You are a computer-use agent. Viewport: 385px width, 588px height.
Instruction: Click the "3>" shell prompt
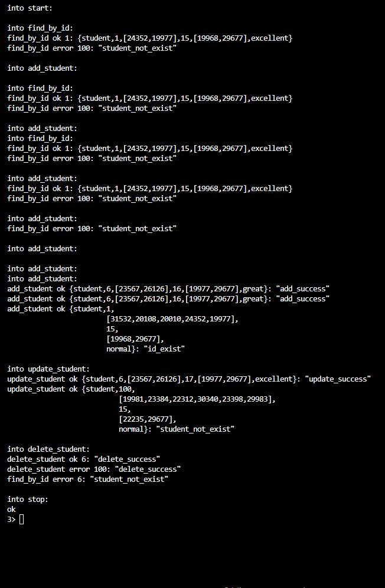[x=11, y=519]
